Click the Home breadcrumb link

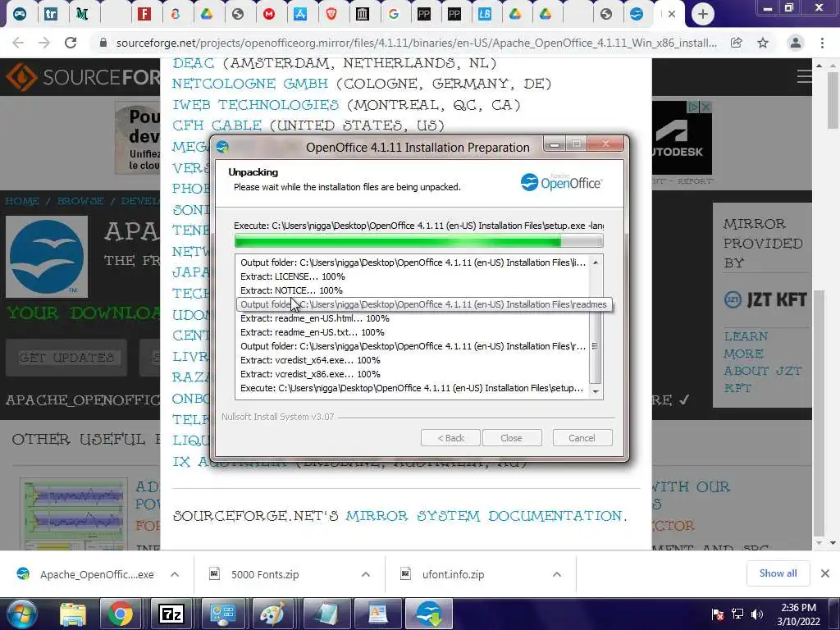(22, 202)
